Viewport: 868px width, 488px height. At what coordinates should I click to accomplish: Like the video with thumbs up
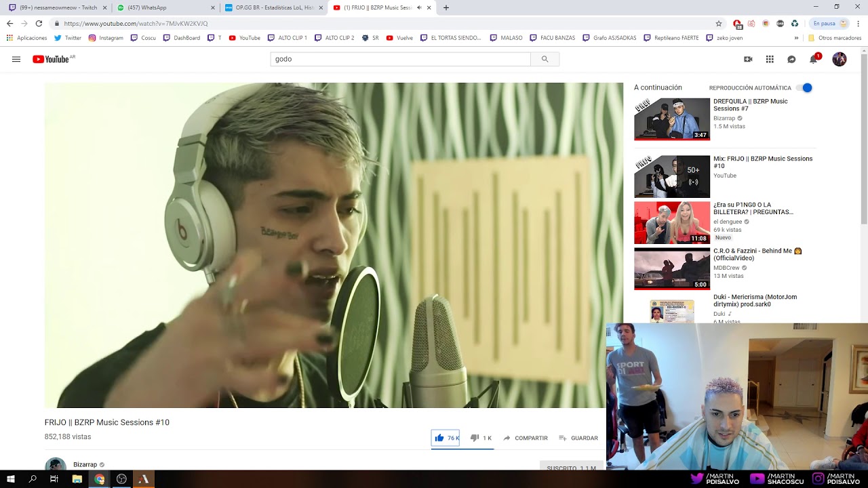(446, 438)
